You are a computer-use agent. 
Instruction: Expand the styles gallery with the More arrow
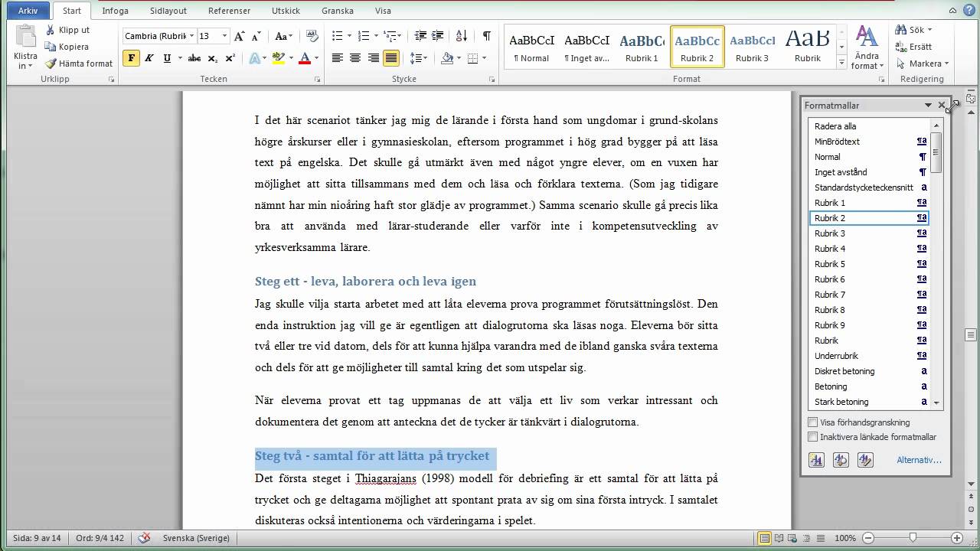click(841, 62)
